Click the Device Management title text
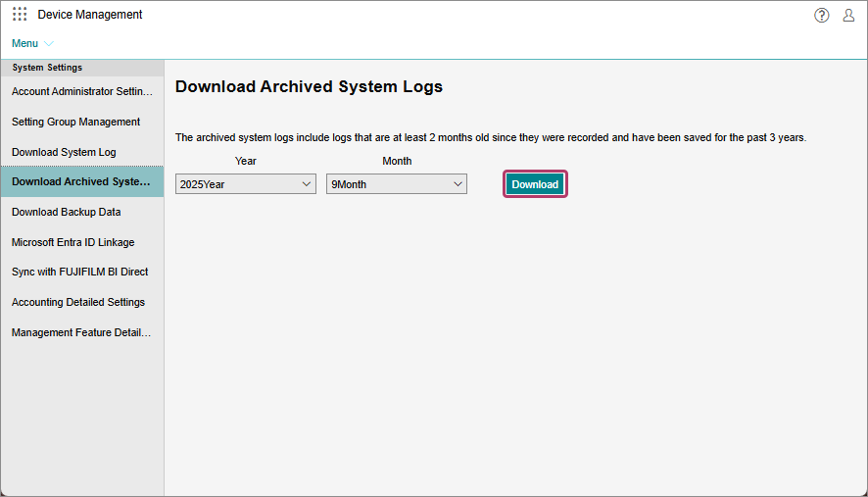 tap(90, 15)
